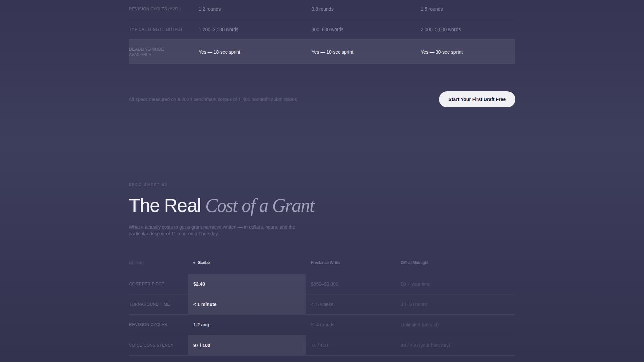The image size is (644, 362).
Task: Click the $850–$3,000 freelance cost cell
Action: 350,284
